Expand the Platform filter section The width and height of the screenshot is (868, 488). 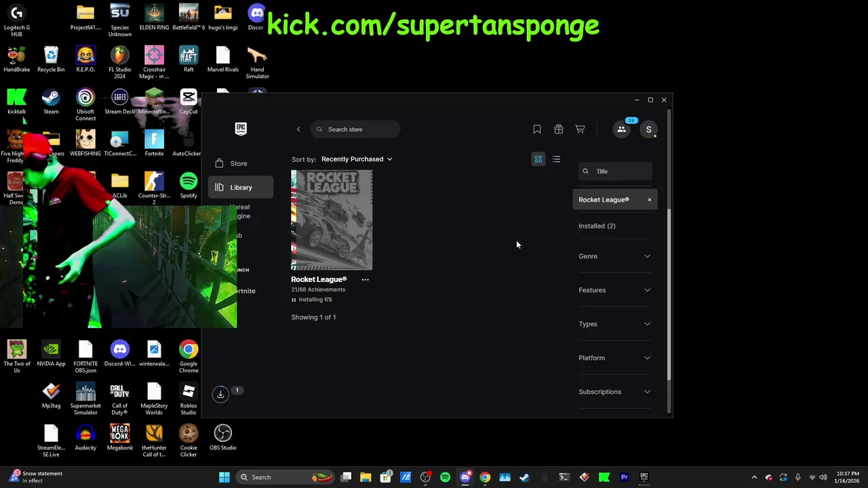(614, 358)
